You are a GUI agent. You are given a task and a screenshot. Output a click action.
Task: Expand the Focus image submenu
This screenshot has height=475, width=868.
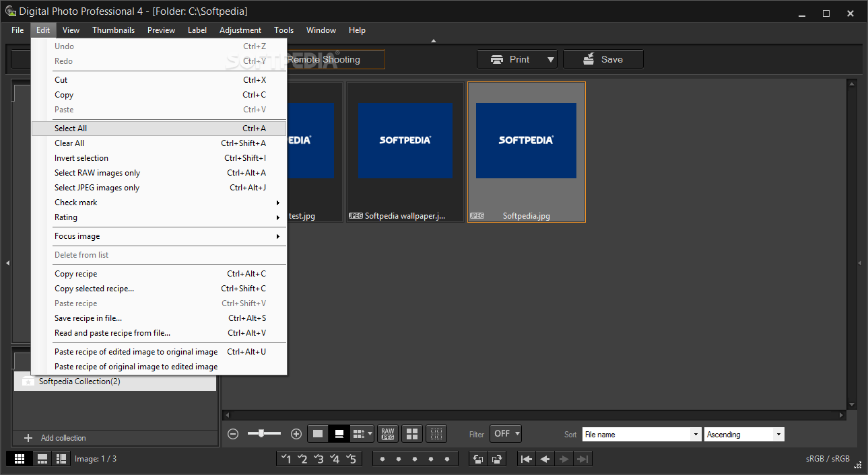(159, 236)
